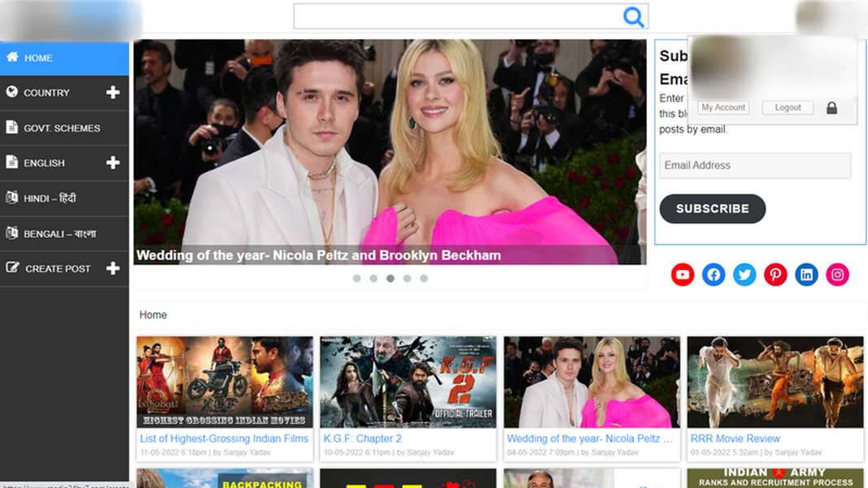This screenshot has width=868, height=488.
Task: Open the Nicola Peltz wedding card thumbnail
Action: click(591, 381)
